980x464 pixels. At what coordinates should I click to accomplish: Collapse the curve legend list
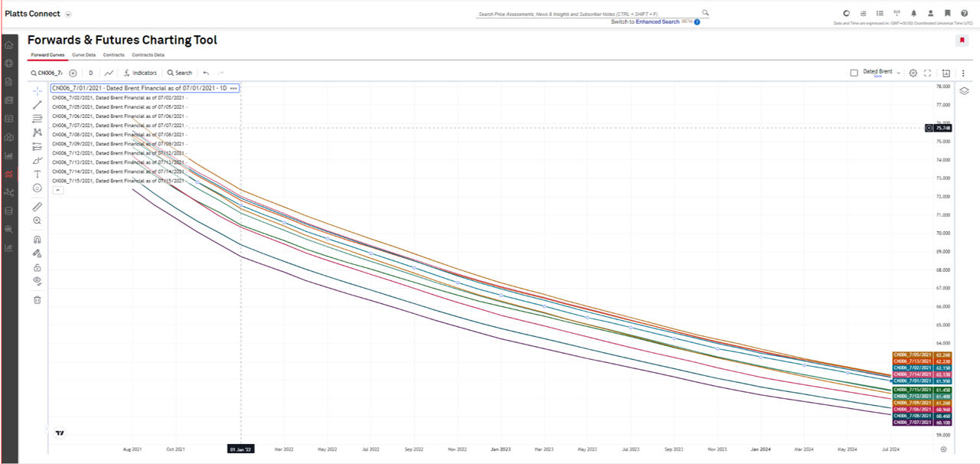[x=57, y=190]
